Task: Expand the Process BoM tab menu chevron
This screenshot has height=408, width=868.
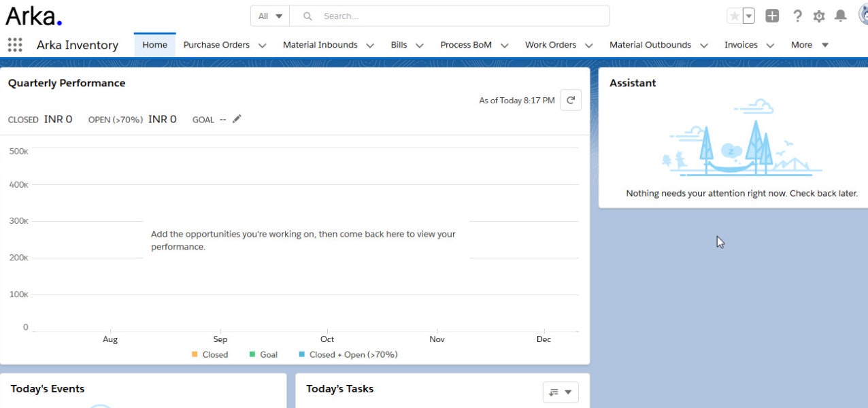Action: tap(505, 46)
